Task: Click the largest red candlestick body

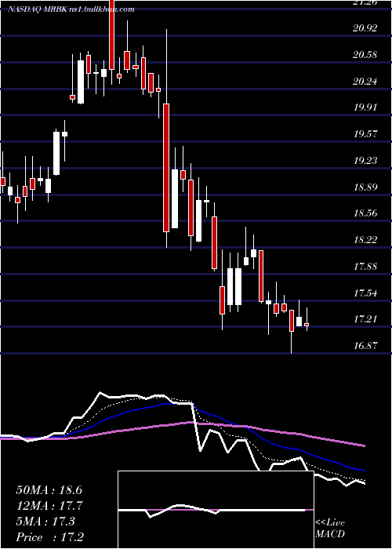Action: coord(166,168)
